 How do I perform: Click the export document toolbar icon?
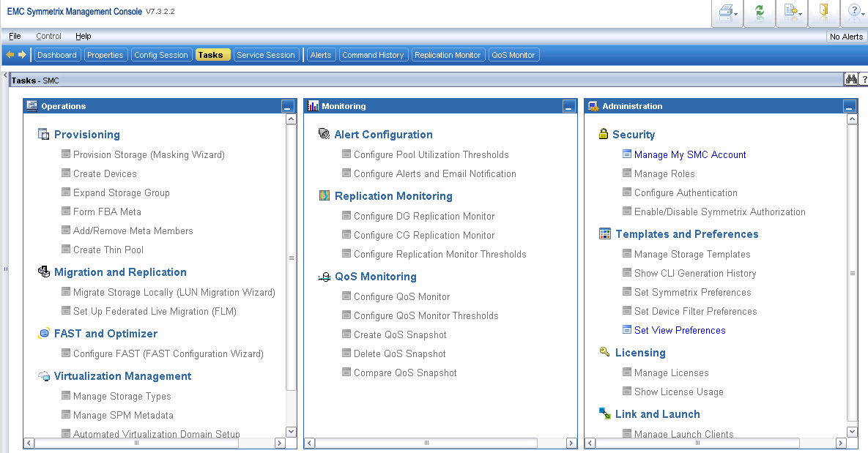pos(792,12)
